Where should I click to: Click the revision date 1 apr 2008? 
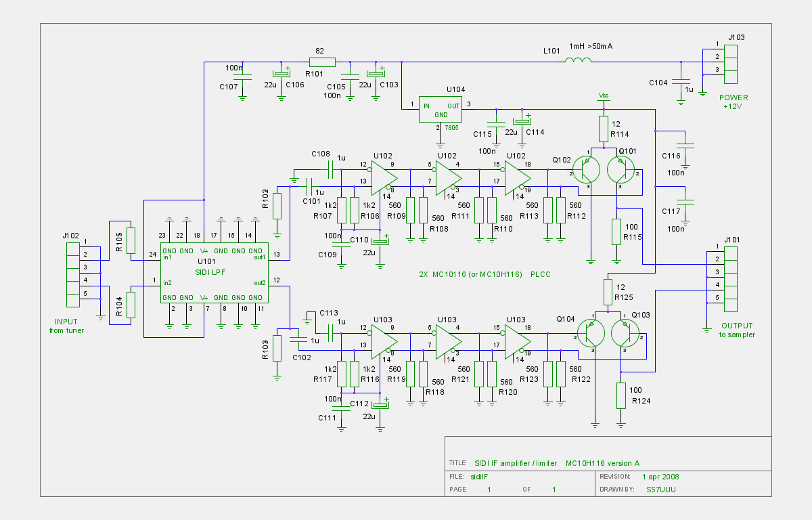pyautogui.click(x=660, y=476)
